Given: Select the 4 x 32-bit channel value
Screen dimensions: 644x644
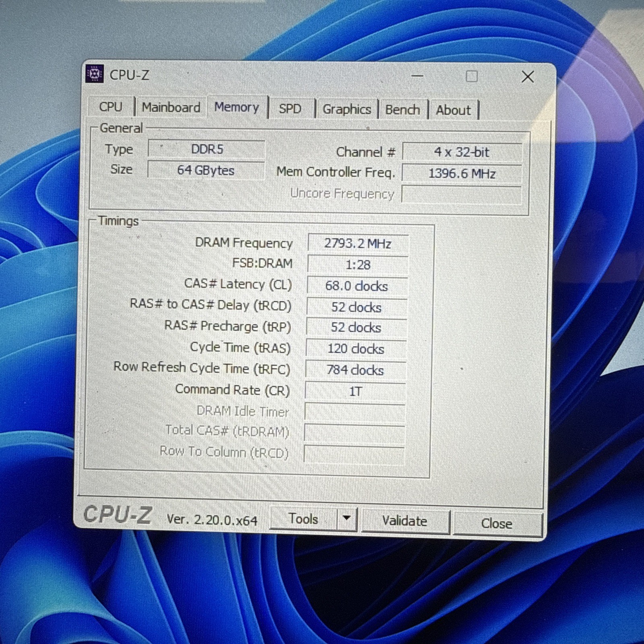Looking at the screenshot, I should pos(462,152).
